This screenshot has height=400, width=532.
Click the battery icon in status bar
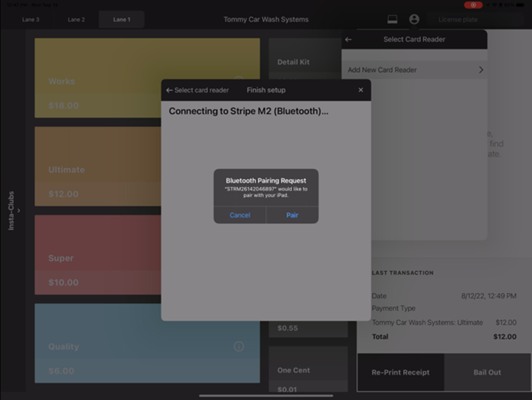pos(520,4)
